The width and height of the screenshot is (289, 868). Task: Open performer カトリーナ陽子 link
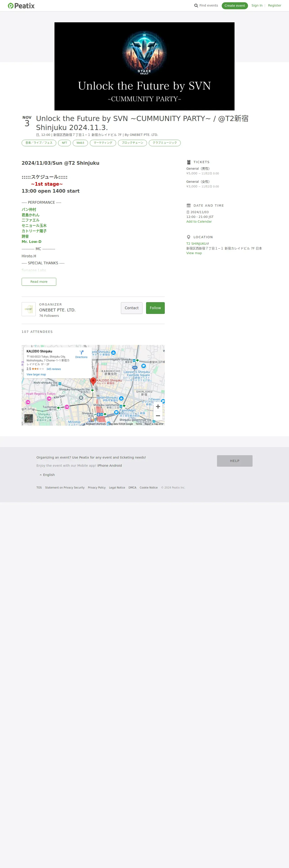click(34, 231)
